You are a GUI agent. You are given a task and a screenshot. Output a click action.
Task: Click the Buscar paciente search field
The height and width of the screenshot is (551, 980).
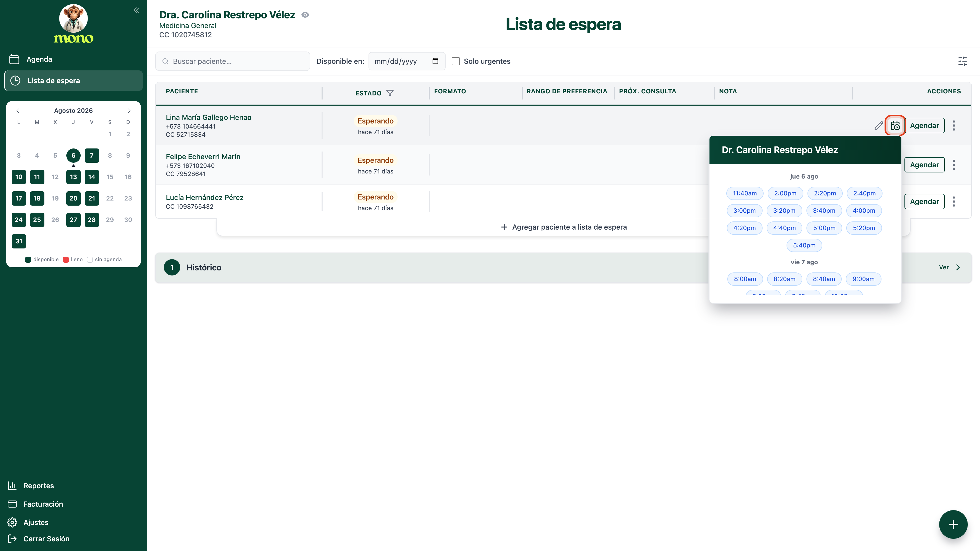coord(233,61)
